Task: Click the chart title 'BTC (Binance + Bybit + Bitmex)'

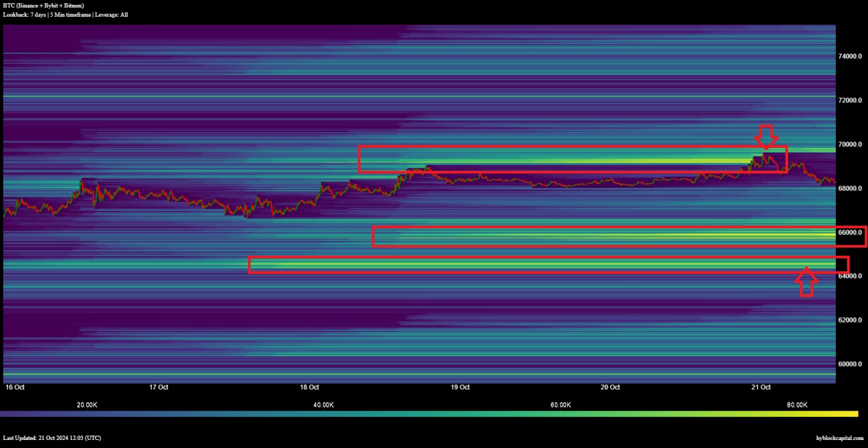Action: [43, 5]
